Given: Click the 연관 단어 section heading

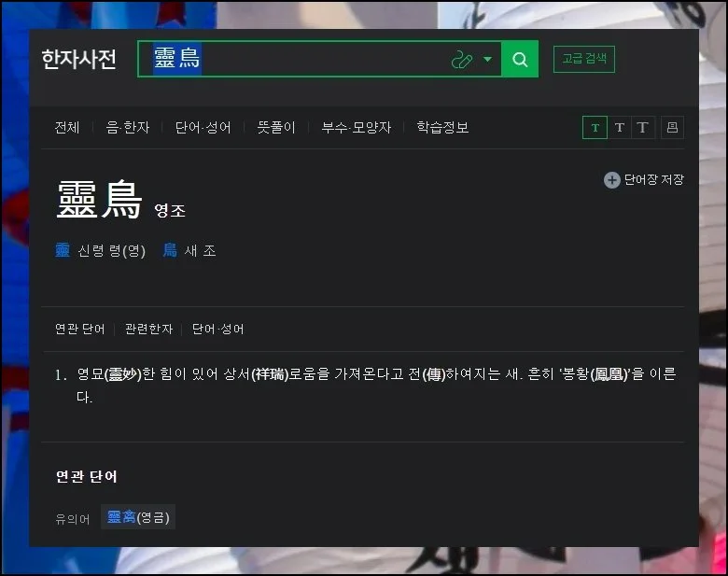Looking at the screenshot, I should point(87,477).
